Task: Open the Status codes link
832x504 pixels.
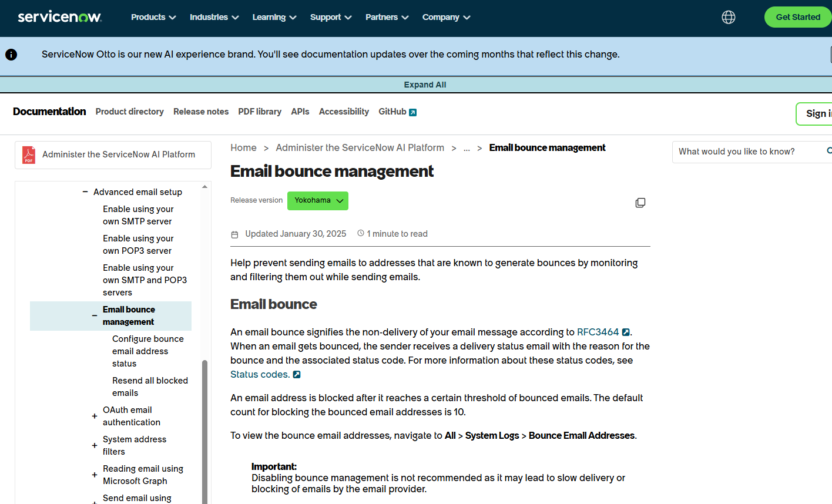Action: pyautogui.click(x=260, y=375)
